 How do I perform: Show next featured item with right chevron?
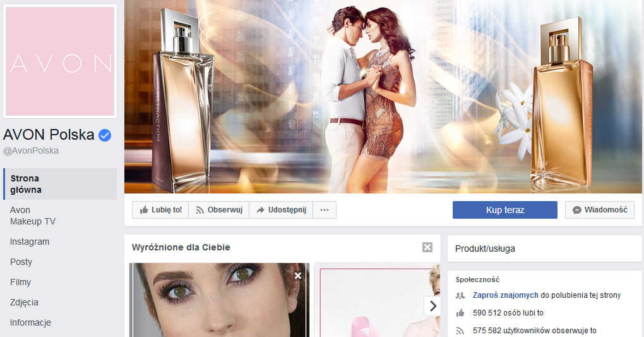coord(432,306)
